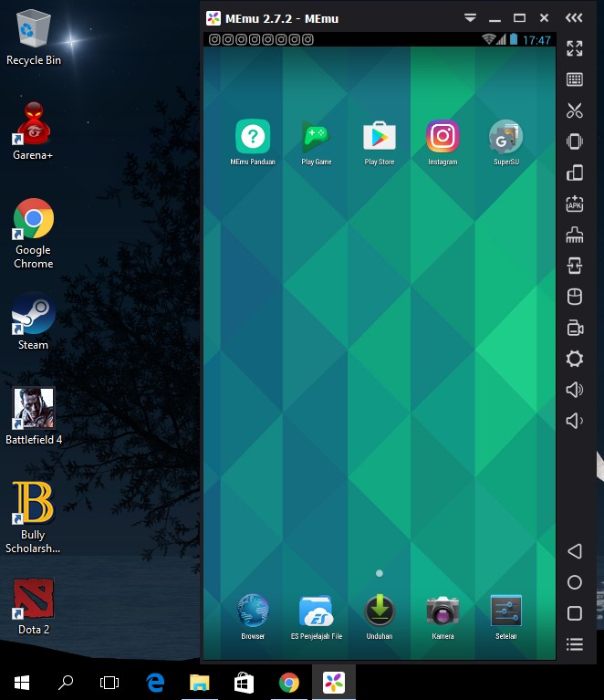The width and height of the screenshot is (604, 700).
Task: Switch to Chrome in taskbar
Action: pyautogui.click(x=289, y=683)
